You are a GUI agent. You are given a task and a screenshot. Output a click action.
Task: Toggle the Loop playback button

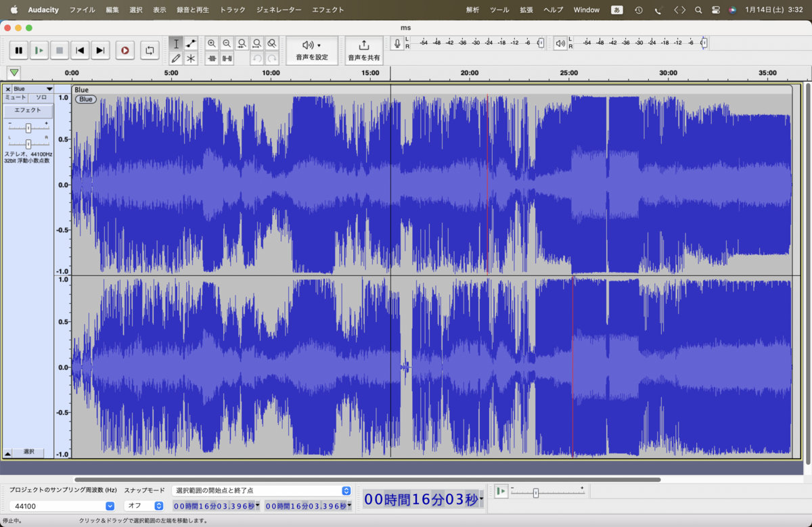pos(150,50)
